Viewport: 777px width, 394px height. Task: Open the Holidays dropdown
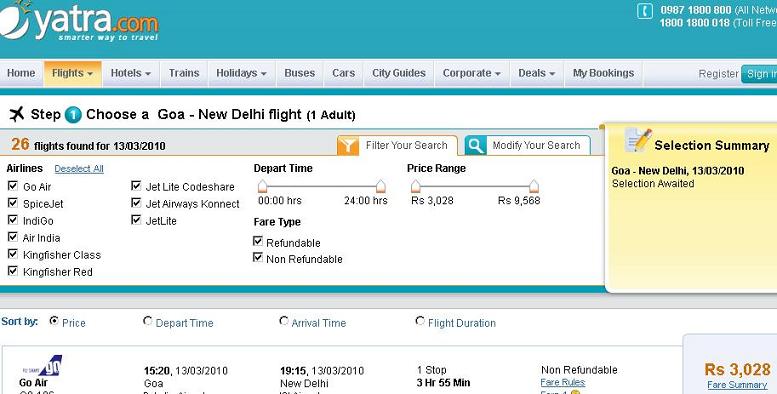pos(241,73)
